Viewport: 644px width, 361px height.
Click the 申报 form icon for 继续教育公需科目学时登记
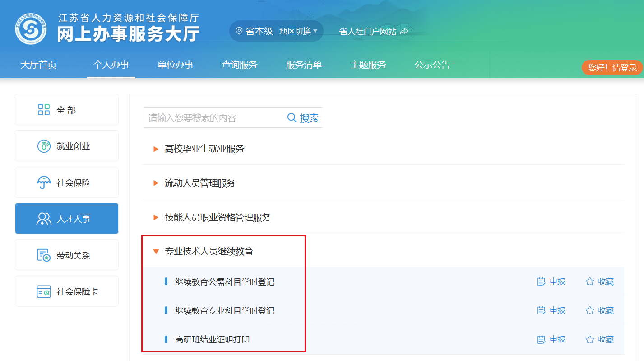point(542,281)
